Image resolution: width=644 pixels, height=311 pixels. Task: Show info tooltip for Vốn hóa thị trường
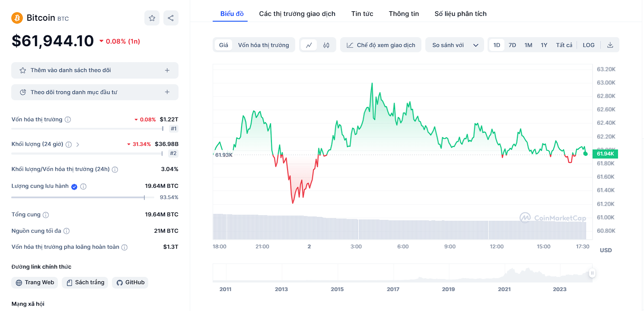tap(68, 120)
